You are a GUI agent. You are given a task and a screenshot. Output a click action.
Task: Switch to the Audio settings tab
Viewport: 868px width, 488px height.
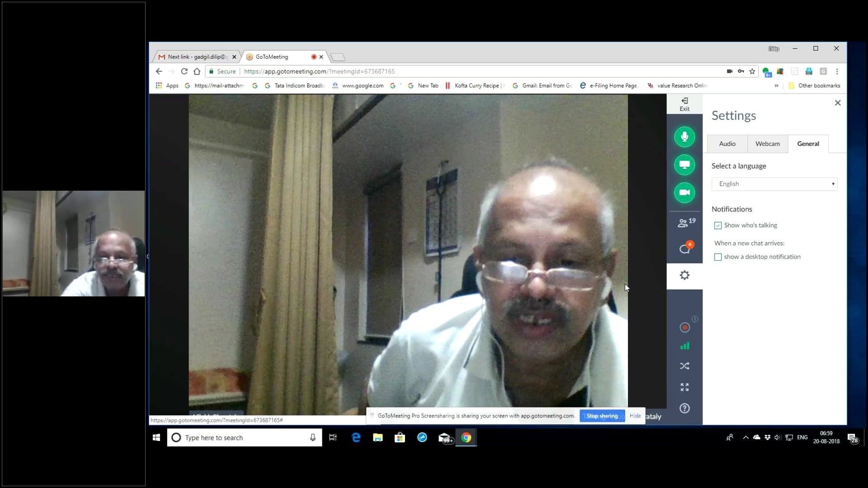coord(727,144)
